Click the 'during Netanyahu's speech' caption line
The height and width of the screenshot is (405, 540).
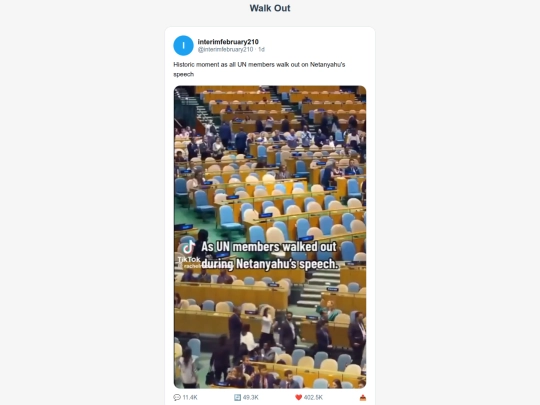(270, 264)
